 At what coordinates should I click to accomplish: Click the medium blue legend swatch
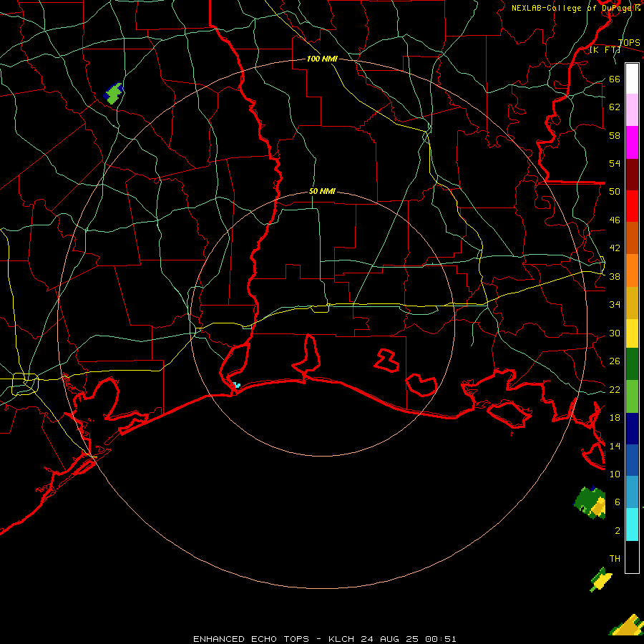632,460
